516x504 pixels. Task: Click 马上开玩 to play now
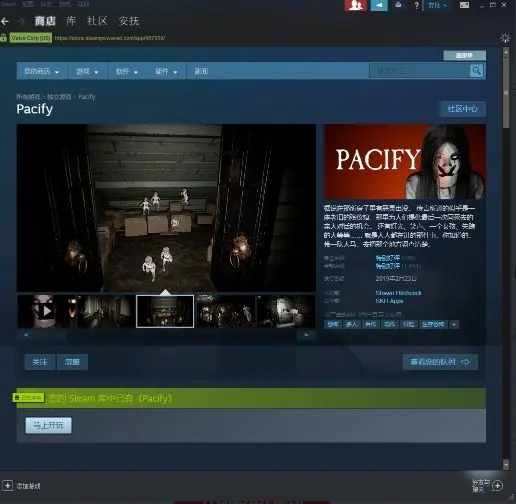[48, 425]
